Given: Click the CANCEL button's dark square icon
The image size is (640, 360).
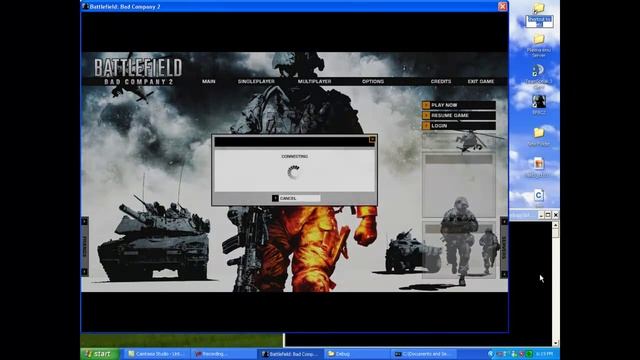Looking at the screenshot, I should tap(275, 198).
